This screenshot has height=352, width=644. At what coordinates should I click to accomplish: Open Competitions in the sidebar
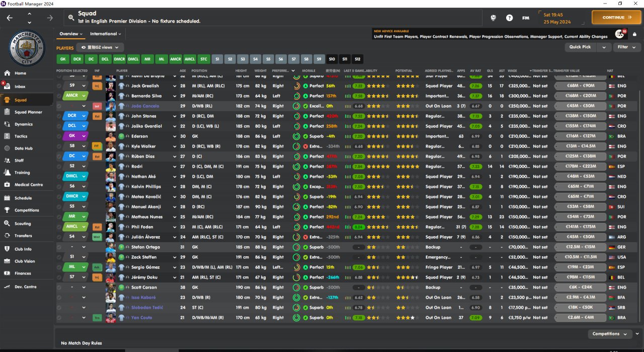click(x=27, y=210)
